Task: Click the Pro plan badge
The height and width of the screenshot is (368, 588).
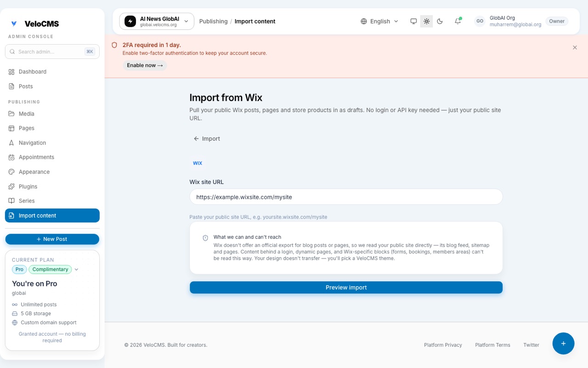Action: tap(19, 270)
